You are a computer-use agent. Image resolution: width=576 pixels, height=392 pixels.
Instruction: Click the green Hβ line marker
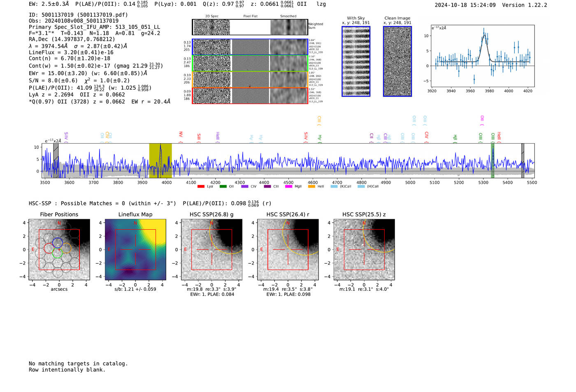455,139
